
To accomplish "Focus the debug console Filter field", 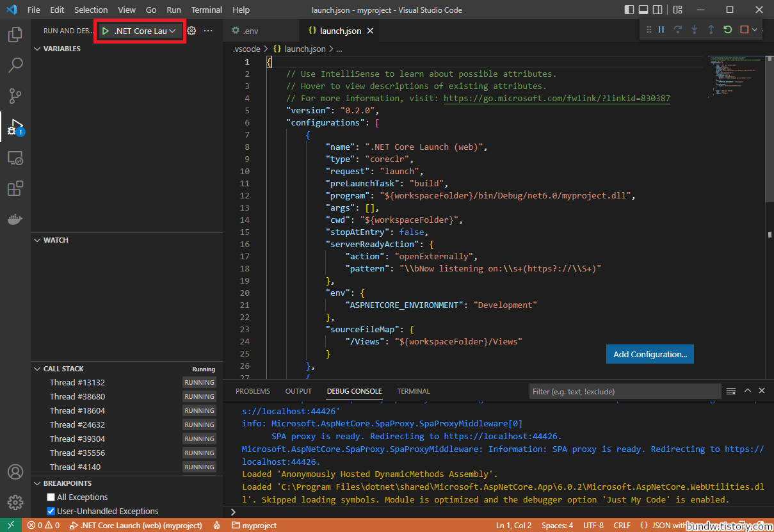I will 625,391.
